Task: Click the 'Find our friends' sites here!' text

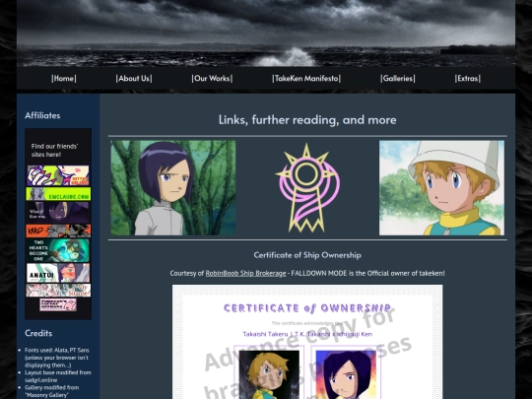Action: click(54, 151)
